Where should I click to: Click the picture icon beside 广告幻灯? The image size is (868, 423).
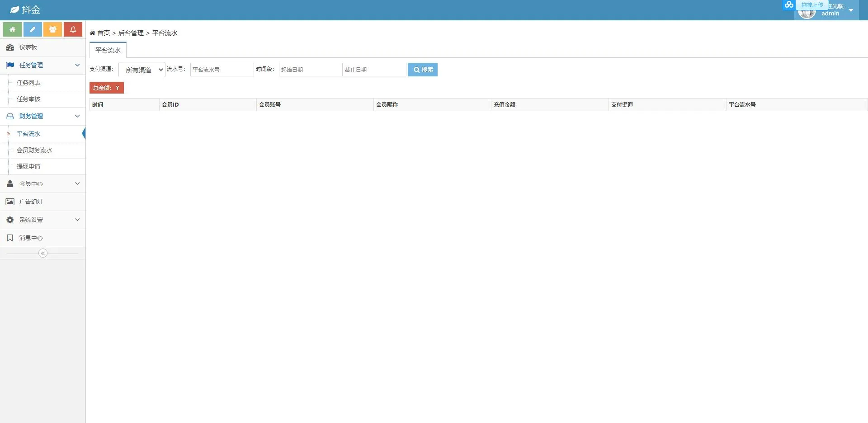coord(10,202)
